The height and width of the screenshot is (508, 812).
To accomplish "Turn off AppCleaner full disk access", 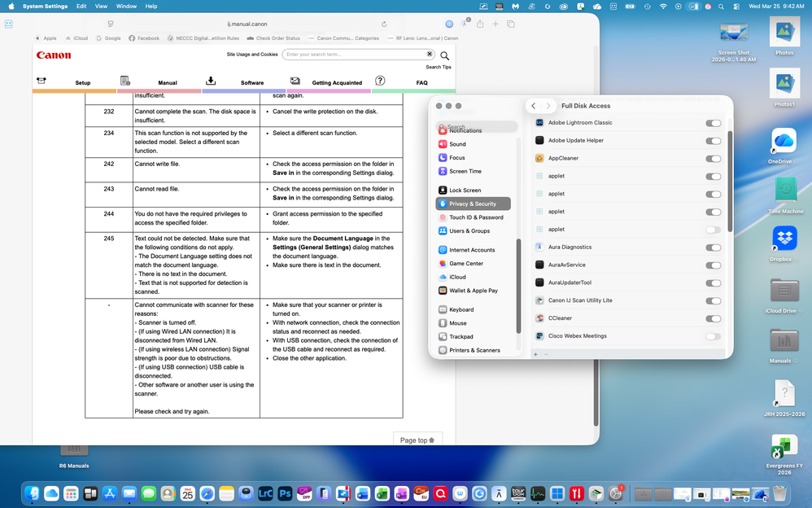I will 713,159.
